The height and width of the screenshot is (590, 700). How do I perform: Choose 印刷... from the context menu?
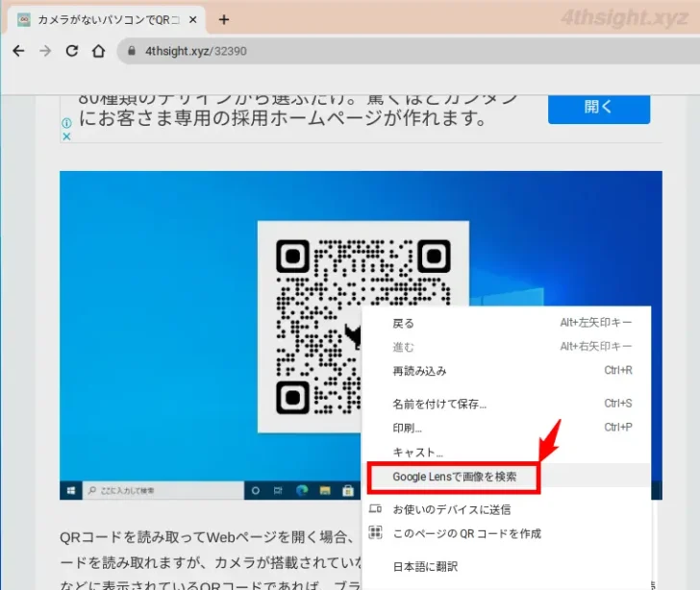point(506,428)
